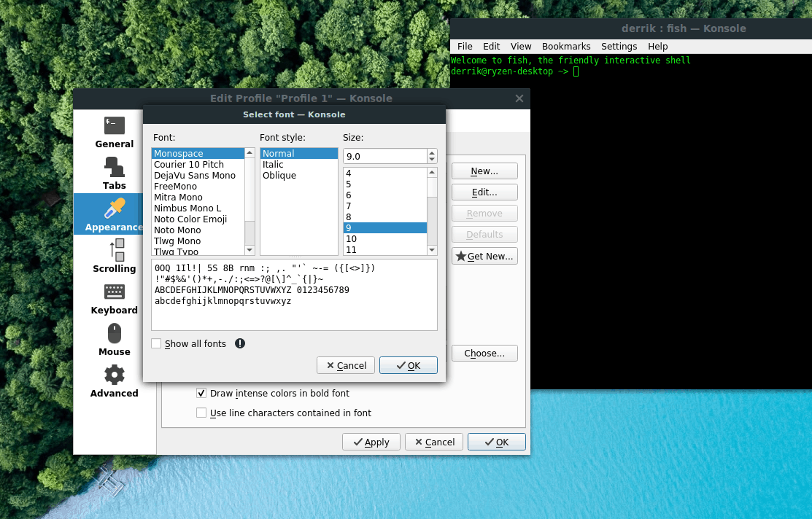Open the Advanced settings gear icon
This screenshot has height=519, width=812.
click(x=114, y=375)
